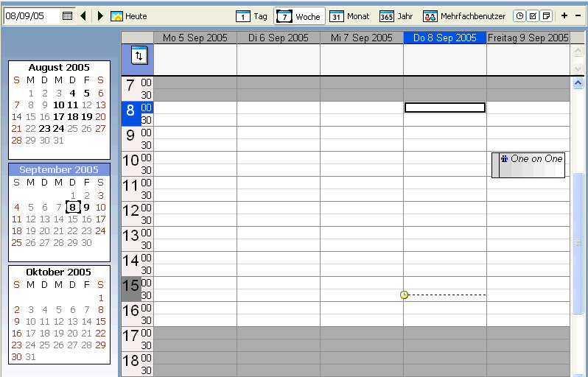Select 8 in the September mini calendar
The width and height of the screenshot is (588, 377).
pyautogui.click(x=73, y=207)
